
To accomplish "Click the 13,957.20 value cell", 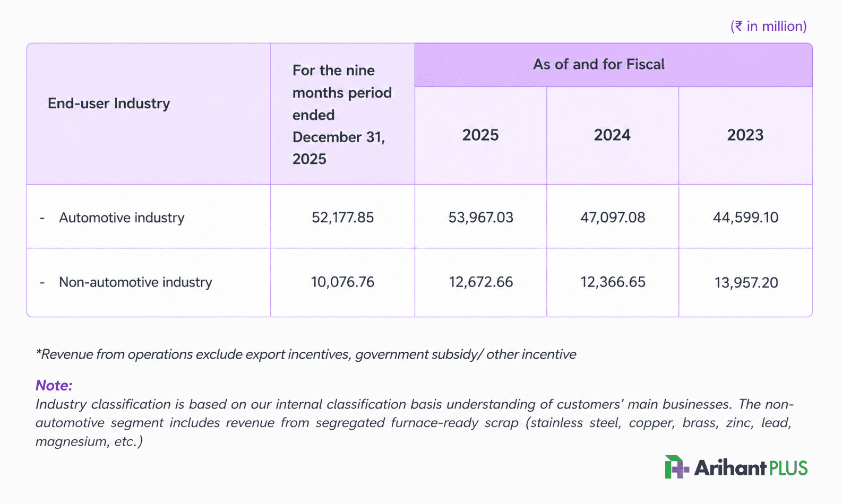I will point(745,282).
